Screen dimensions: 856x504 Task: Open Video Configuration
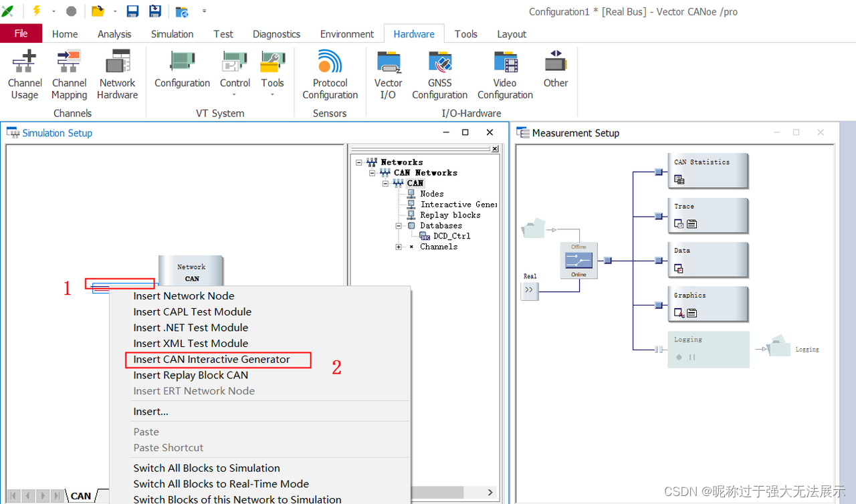[x=505, y=75]
